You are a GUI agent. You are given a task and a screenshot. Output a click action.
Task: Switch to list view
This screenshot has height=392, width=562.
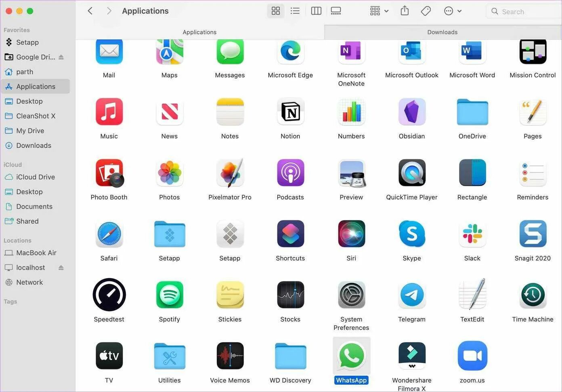(295, 11)
